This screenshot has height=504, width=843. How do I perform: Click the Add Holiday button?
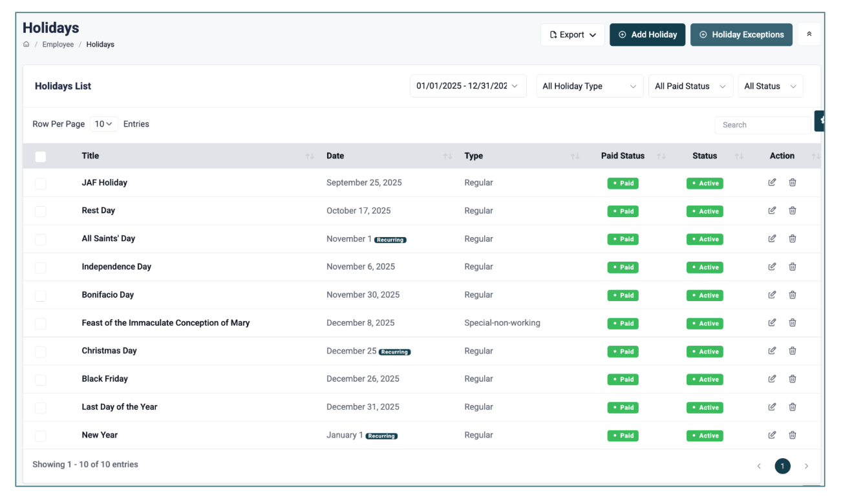tap(647, 35)
